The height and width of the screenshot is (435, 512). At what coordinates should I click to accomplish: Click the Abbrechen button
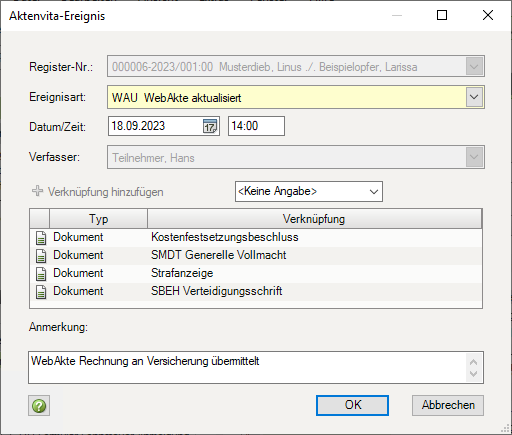pos(448,405)
